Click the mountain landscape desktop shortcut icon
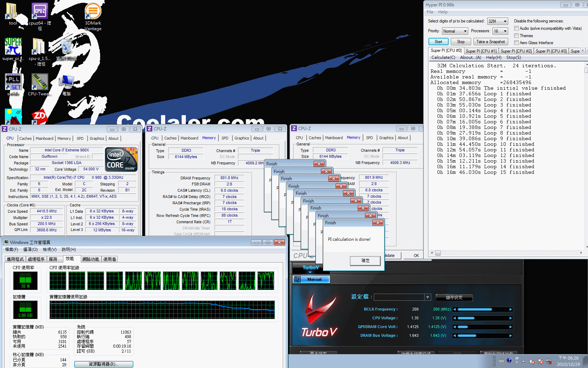This screenshot has width=588, height=368. (x=13, y=117)
